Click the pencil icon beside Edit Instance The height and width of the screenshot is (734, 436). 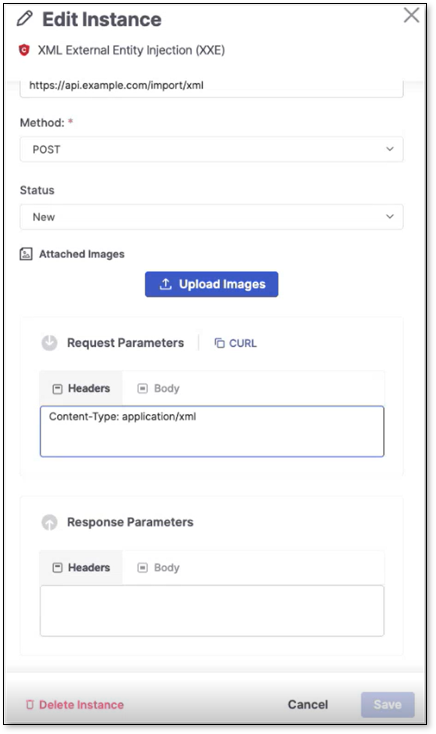25,19
